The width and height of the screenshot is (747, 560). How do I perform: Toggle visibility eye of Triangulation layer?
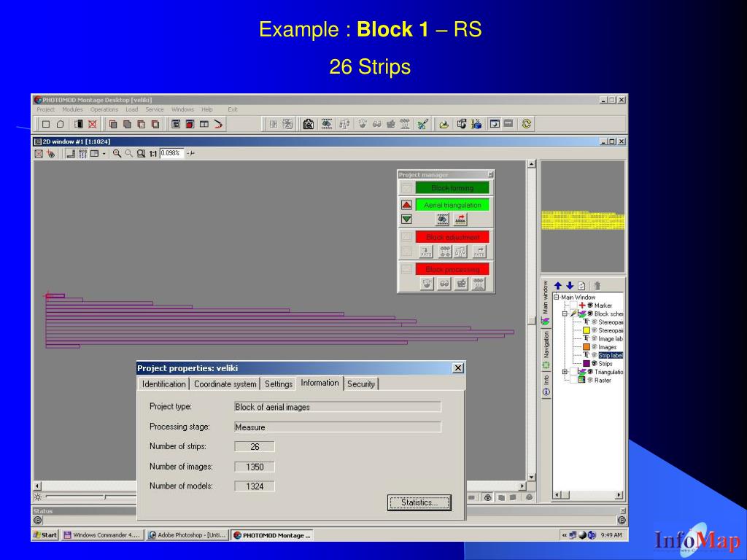tap(590, 372)
